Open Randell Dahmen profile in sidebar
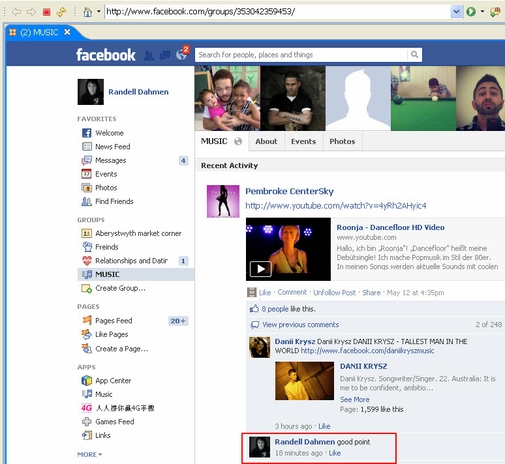The width and height of the screenshot is (505, 464). [138, 92]
